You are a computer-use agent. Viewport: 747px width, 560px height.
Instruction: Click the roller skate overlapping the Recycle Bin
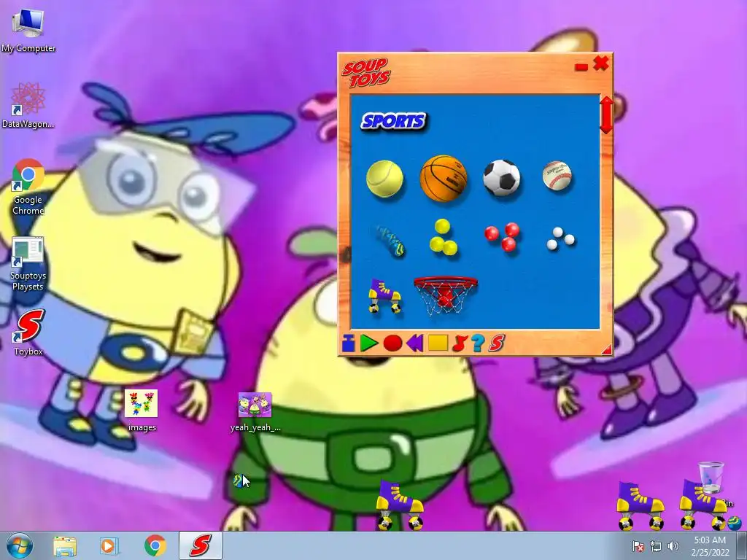(x=702, y=505)
